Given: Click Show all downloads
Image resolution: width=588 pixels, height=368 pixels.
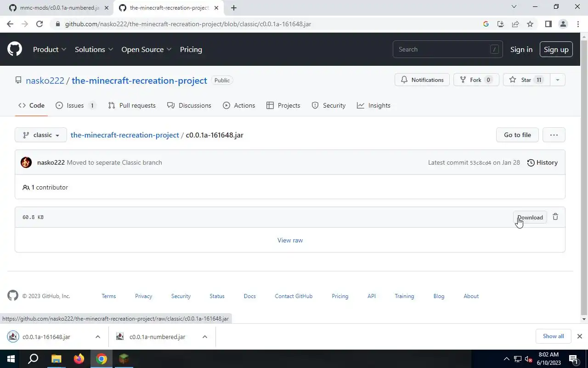Looking at the screenshot, I should click(553, 336).
